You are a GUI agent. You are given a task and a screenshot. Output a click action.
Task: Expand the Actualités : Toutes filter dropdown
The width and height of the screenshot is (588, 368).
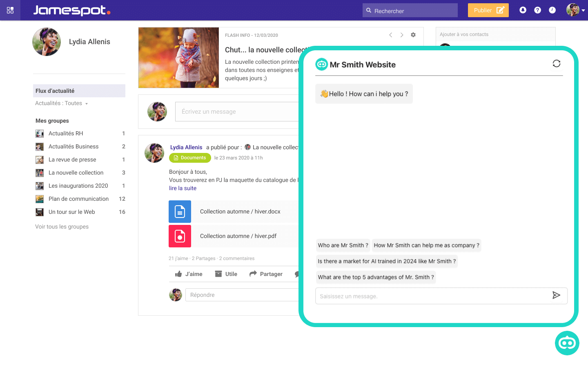62,103
